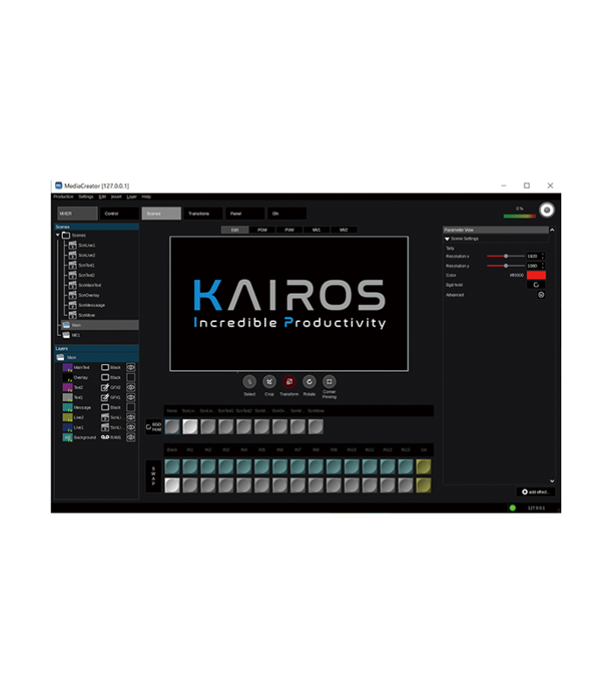Toggle visibility eye of Text2 layer

[130, 387]
